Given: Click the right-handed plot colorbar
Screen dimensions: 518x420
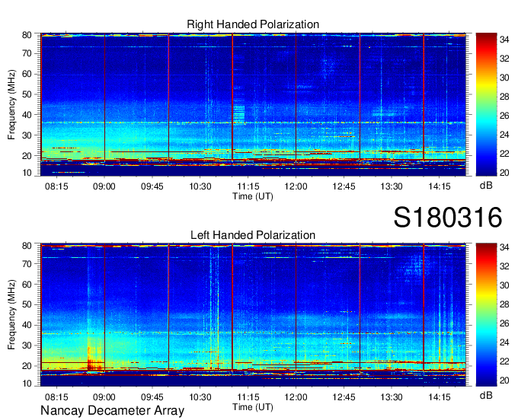Looking at the screenshot, I should coord(486,104).
